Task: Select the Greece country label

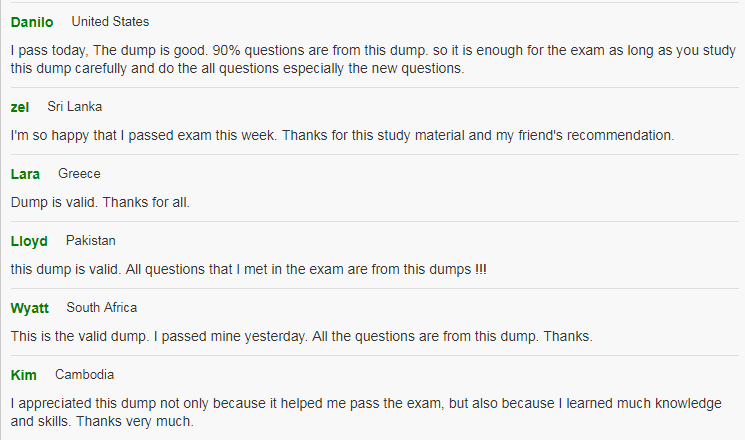Action: click(79, 173)
